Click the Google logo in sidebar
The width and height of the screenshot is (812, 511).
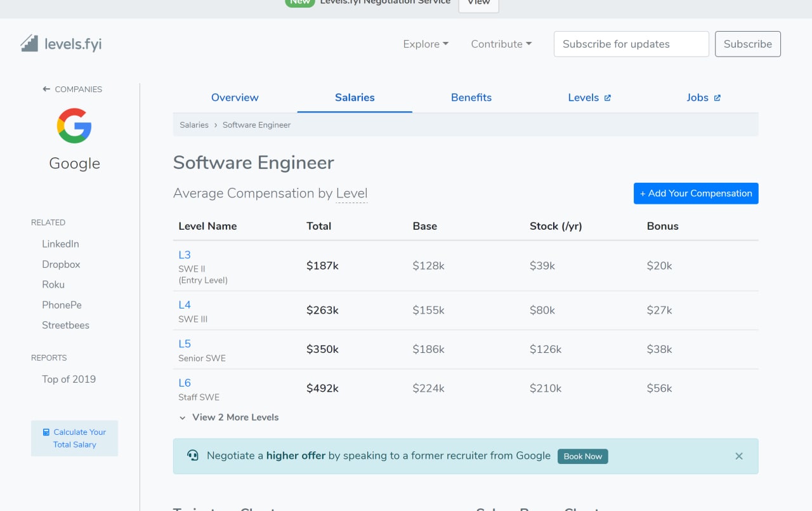click(74, 125)
